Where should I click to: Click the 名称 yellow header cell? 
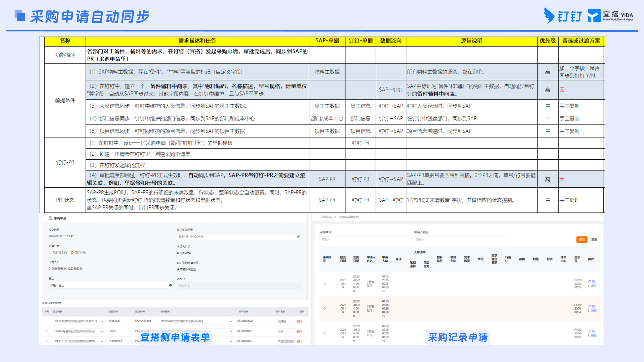65,41
